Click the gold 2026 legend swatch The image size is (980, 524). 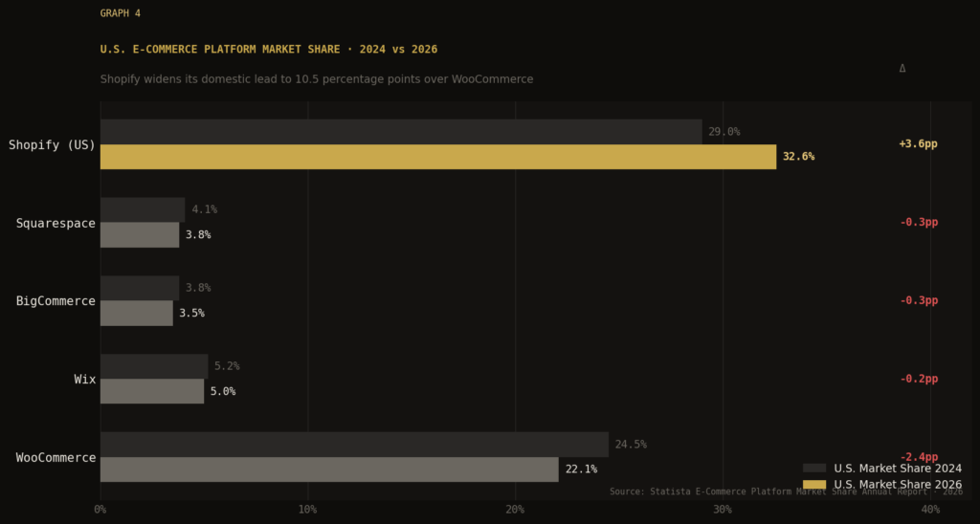point(814,485)
